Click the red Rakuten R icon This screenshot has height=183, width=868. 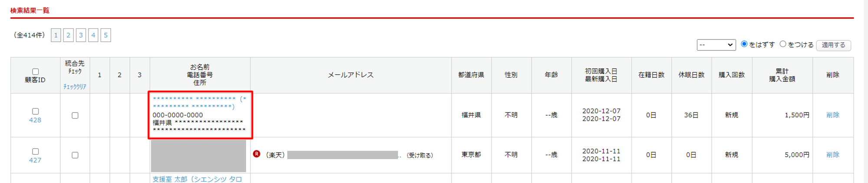pyautogui.click(x=256, y=154)
